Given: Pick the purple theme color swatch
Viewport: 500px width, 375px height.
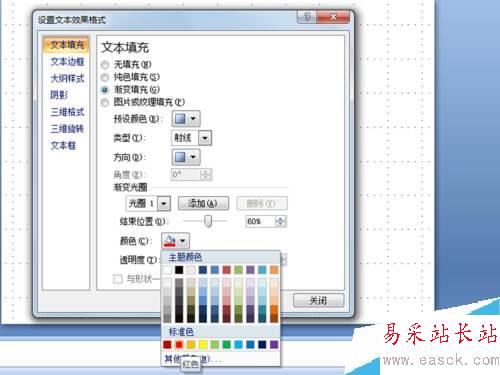Looking at the screenshot, I should tap(250, 270).
